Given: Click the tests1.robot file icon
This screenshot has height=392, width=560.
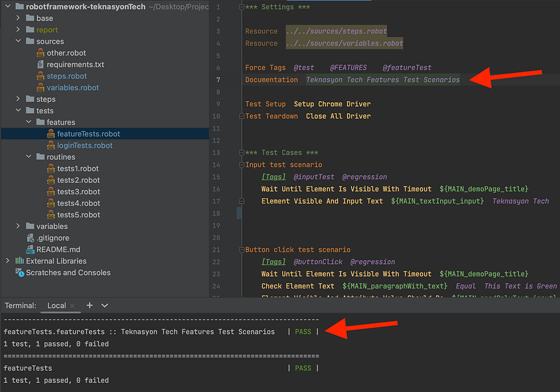Looking at the screenshot, I should pos(51,169).
